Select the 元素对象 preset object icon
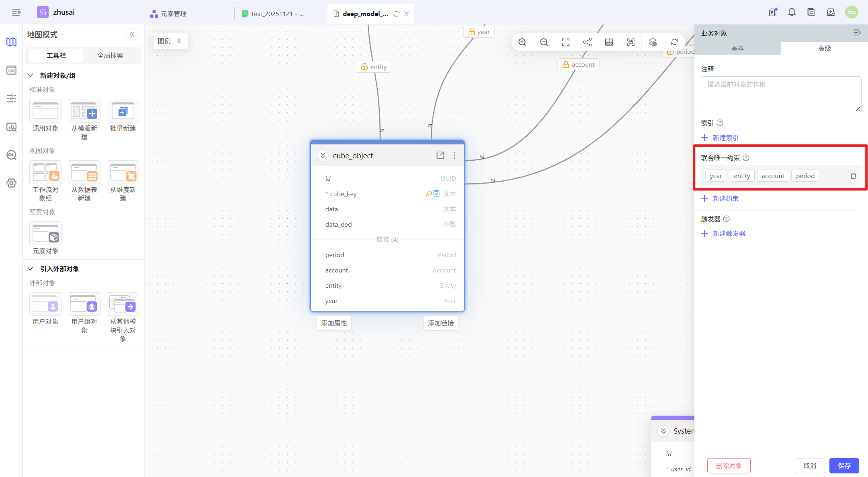 [45, 233]
